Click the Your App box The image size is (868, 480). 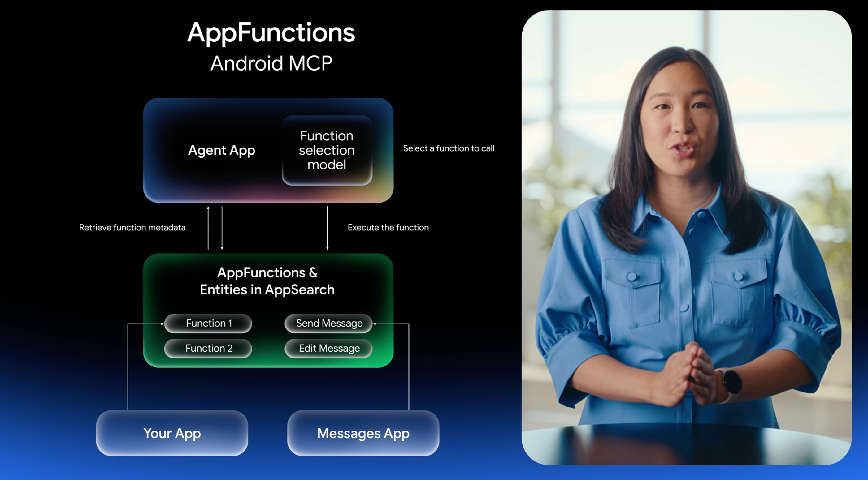(172, 433)
